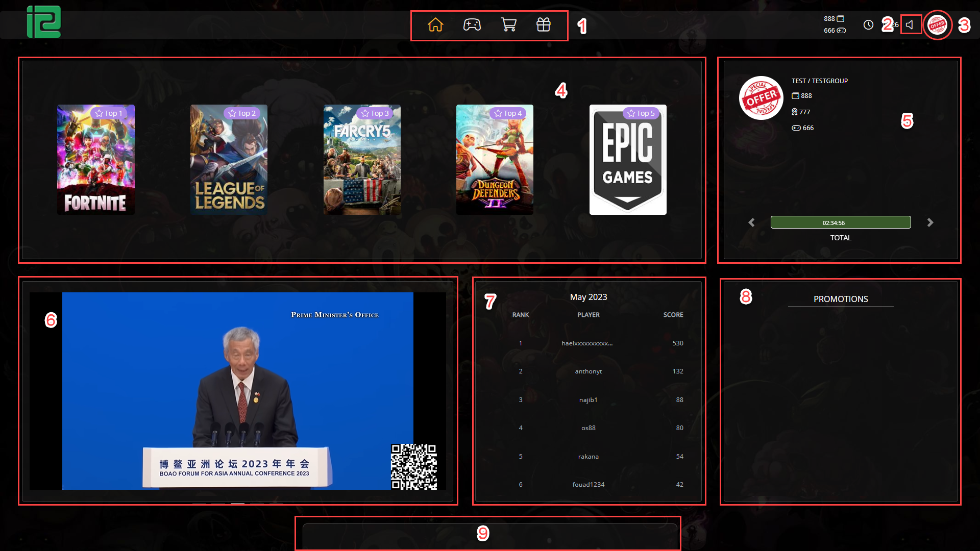Click the Gift/rewards icon
Viewport: 980px width, 551px height.
[x=545, y=25]
